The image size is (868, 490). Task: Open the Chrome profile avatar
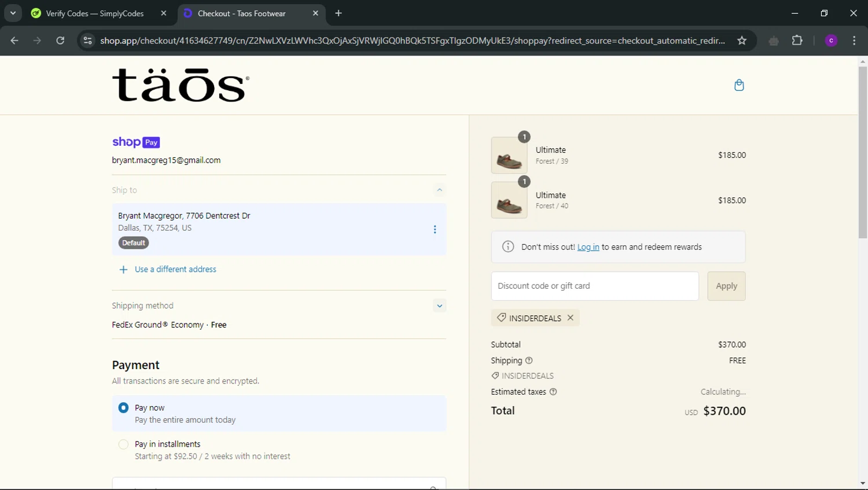pos(831,40)
